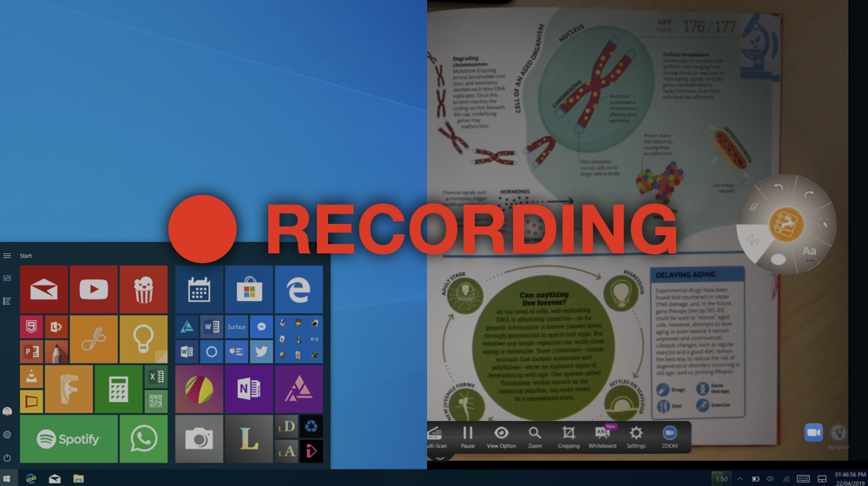The width and height of the screenshot is (868, 486).
Task: Select the Zoom magnifier tool
Action: (535, 435)
